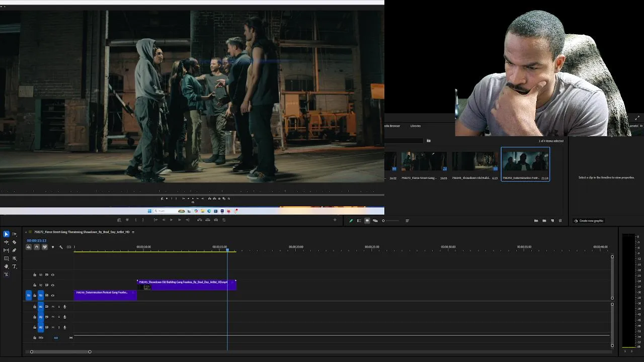This screenshot has width=644, height=362.
Task: Select the Selection tool
Action: pyautogui.click(x=6, y=234)
